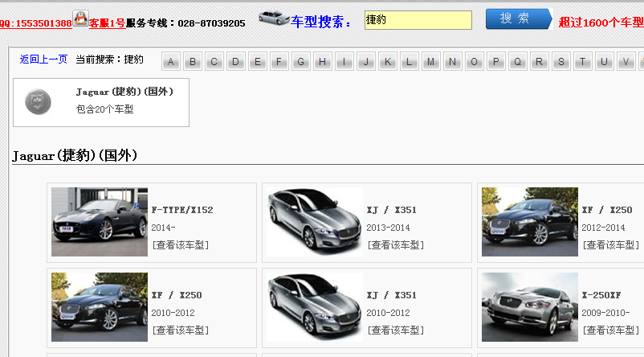Select letter V in the alphabet filter

[x=626, y=61]
